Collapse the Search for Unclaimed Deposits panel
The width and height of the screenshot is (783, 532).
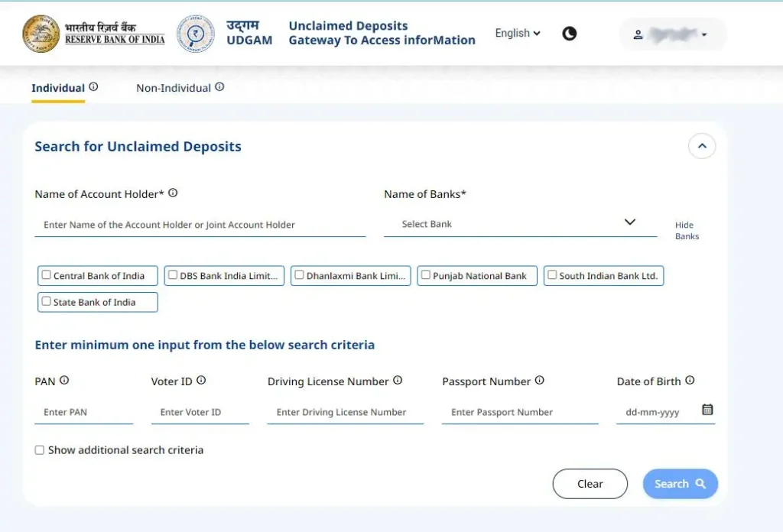[x=702, y=146]
